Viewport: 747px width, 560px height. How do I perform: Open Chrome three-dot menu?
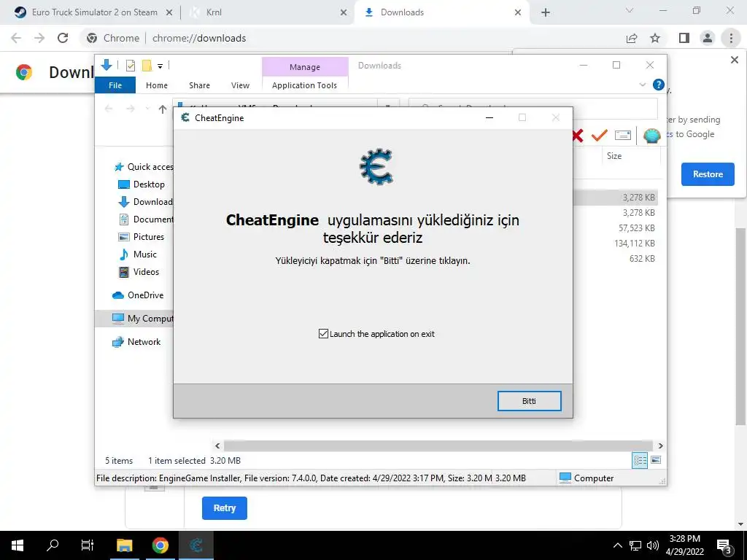[x=731, y=38]
